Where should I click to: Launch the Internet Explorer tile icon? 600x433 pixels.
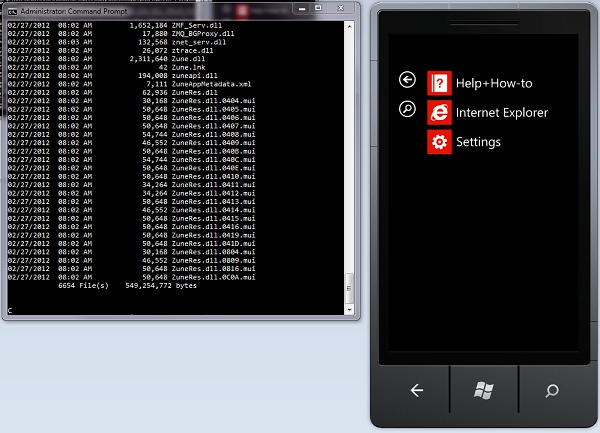[439, 112]
